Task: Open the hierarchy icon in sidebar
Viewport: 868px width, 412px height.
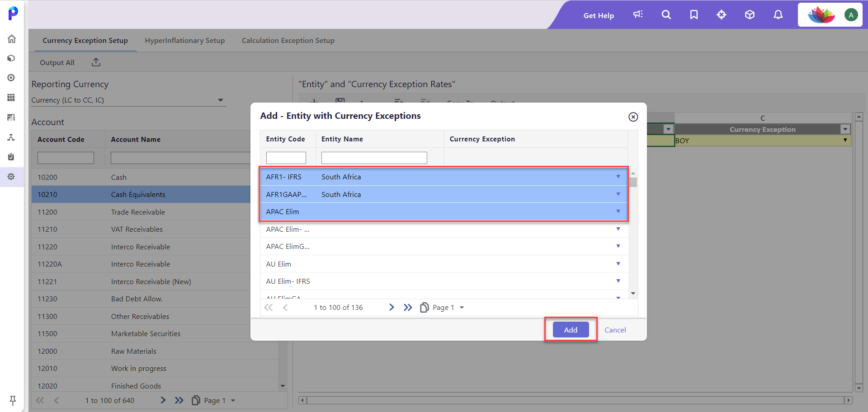Action: (x=12, y=137)
